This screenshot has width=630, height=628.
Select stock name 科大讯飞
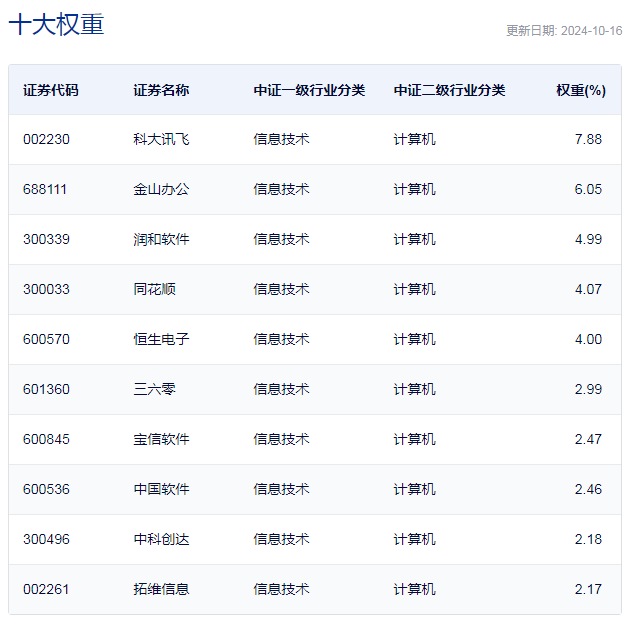pyautogui.click(x=161, y=139)
